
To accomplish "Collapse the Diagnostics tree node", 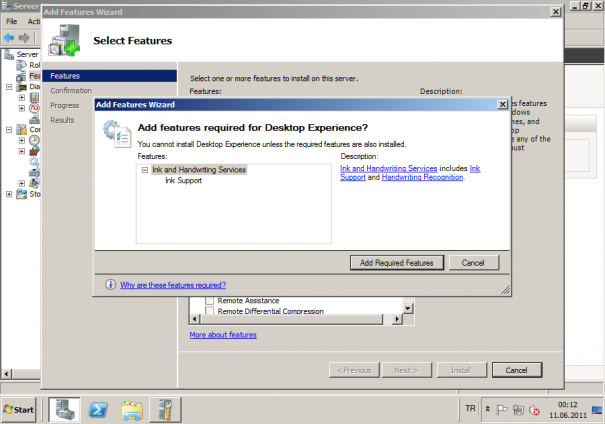I will [x=9, y=87].
